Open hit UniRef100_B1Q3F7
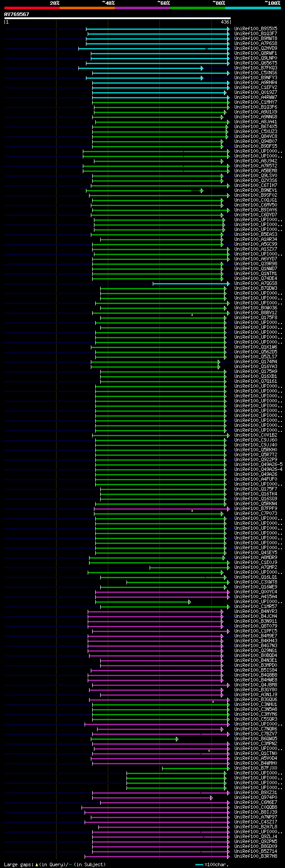 click(256, 33)
